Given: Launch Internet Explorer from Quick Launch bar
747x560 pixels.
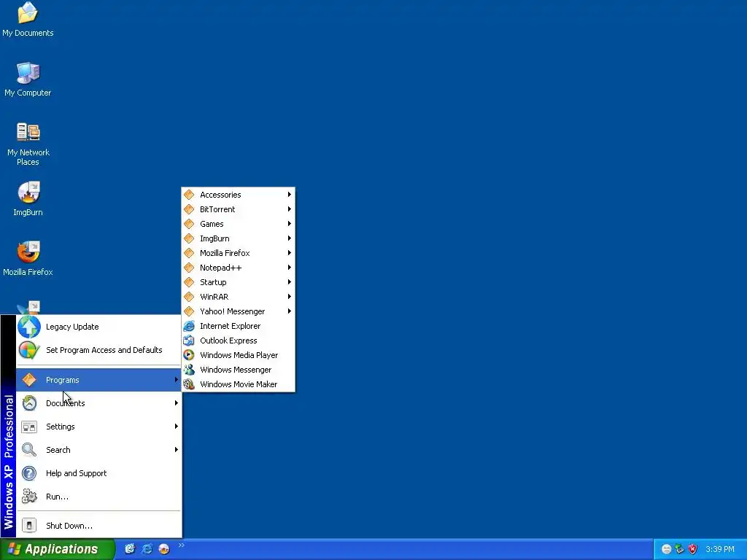Looking at the screenshot, I should 147,549.
